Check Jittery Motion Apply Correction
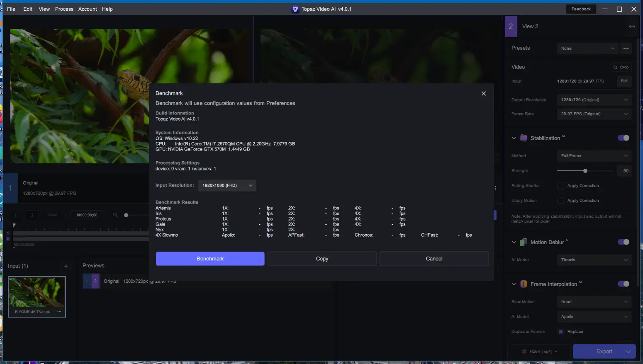The image size is (643, 364). tap(561, 201)
